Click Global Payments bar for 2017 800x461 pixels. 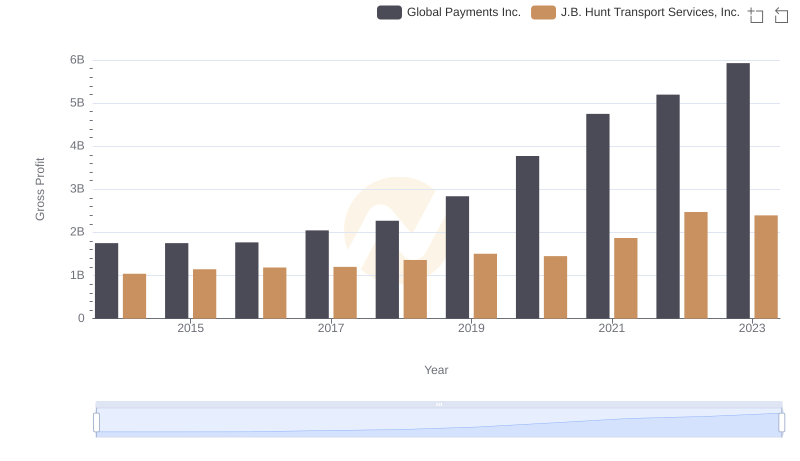[x=317, y=274]
